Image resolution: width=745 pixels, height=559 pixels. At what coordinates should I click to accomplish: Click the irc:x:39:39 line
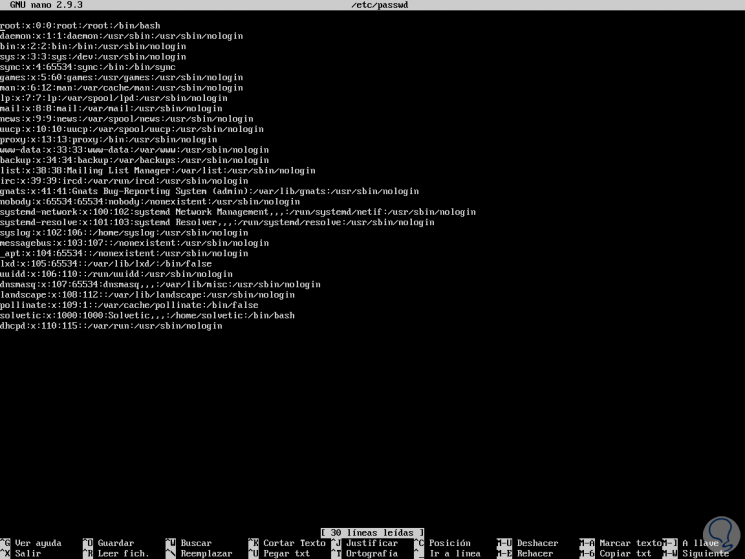[x=124, y=181]
